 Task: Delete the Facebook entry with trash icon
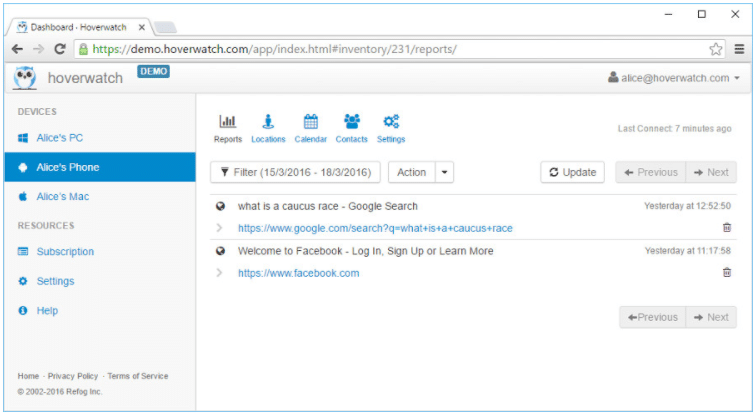(x=727, y=272)
